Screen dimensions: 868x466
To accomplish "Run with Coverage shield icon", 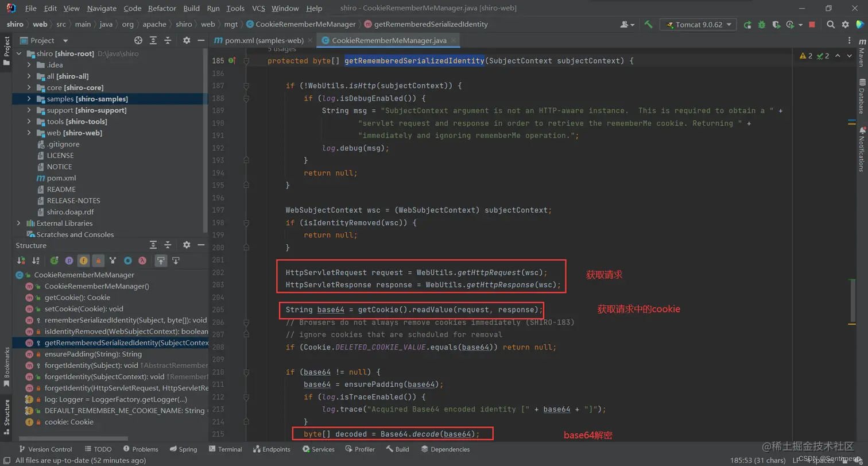I will pos(776,25).
